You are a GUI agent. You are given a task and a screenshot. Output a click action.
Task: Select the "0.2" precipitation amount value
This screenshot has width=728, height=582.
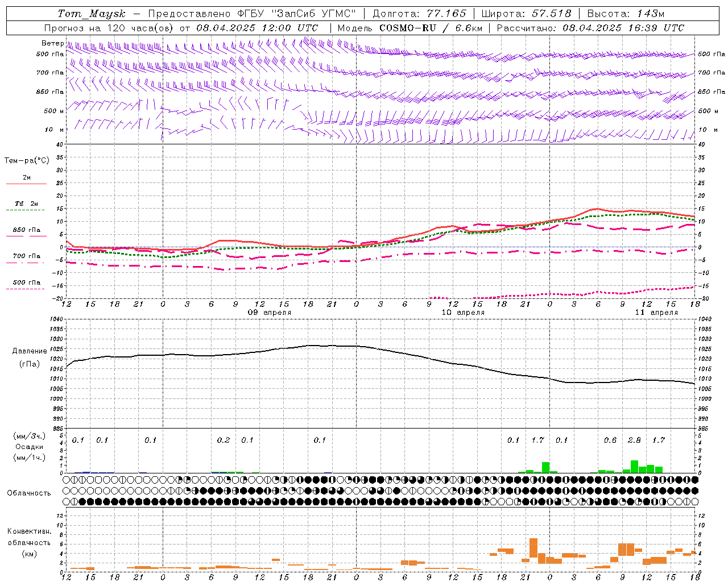coord(224,440)
